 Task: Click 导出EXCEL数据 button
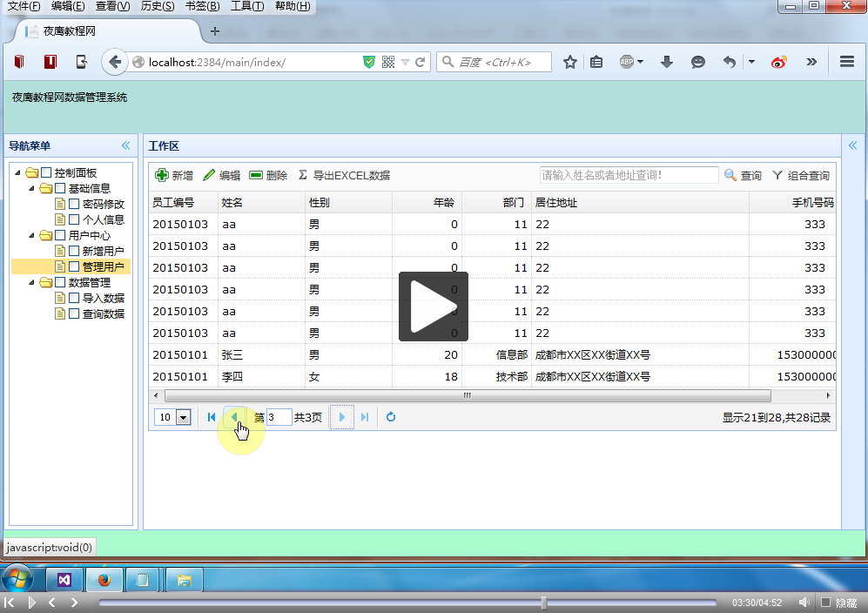344,175
